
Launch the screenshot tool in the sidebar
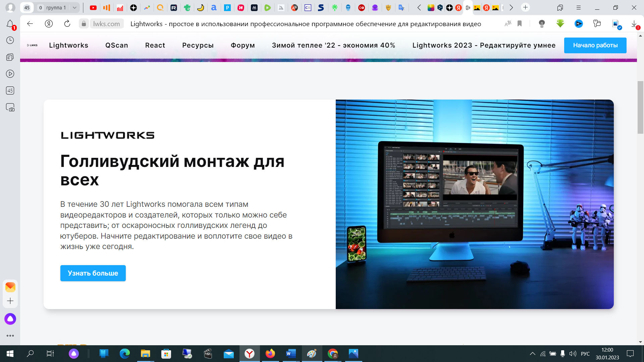[x=10, y=107]
